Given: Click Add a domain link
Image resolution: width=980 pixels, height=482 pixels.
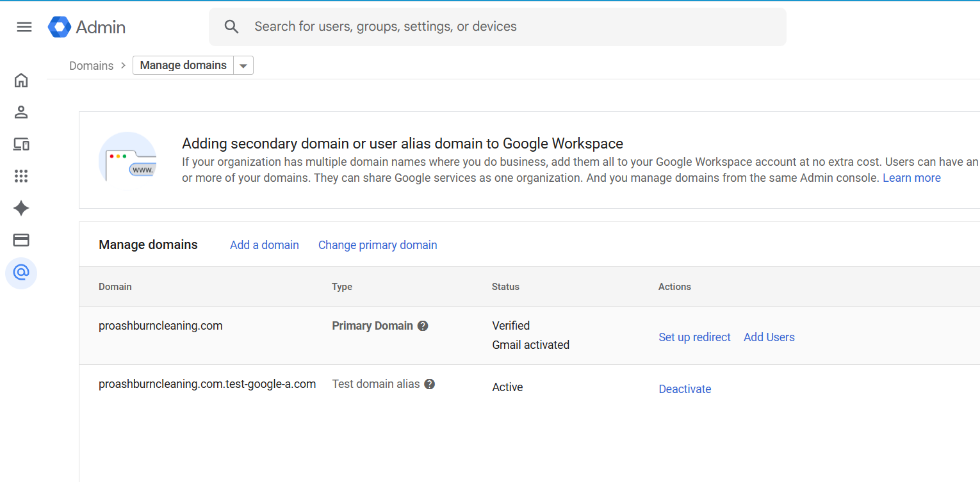Looking at the screenshot, I should (264, 245).
